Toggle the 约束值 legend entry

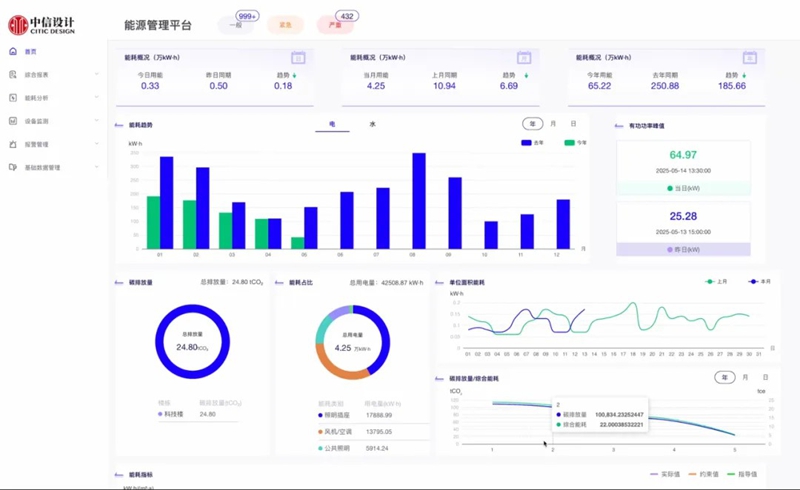(x=703, y=474)
